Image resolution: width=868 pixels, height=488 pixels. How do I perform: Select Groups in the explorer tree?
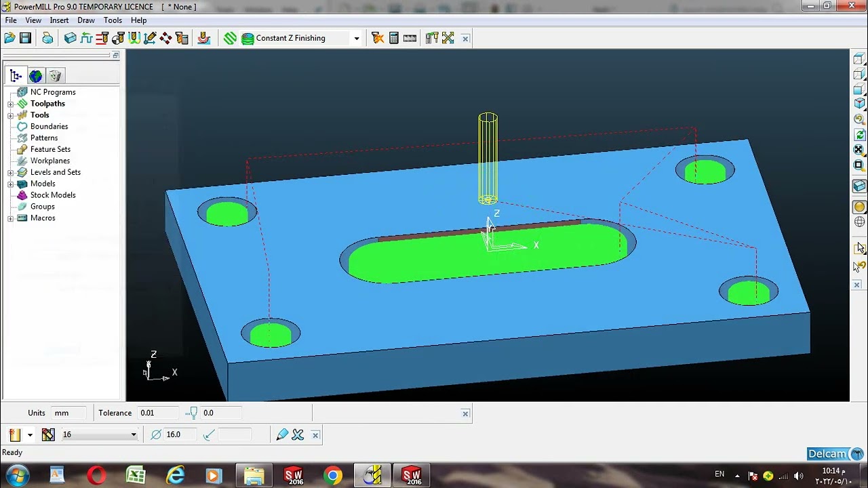click(x=42, y=207)
